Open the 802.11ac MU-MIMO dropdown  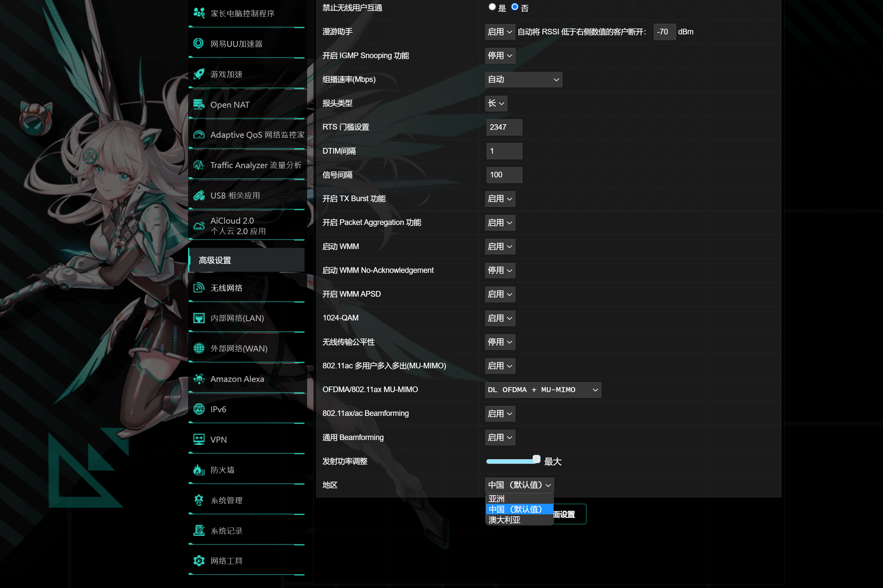pos(500,366)
